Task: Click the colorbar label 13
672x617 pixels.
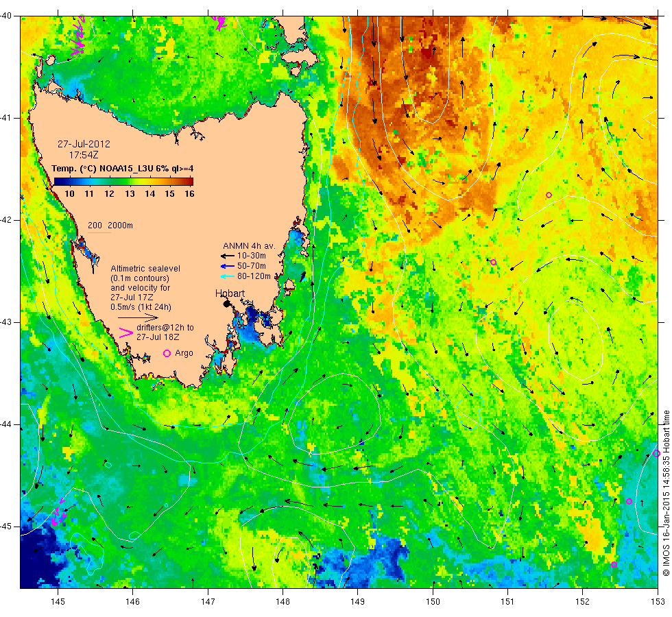Action: pos(130,193)
